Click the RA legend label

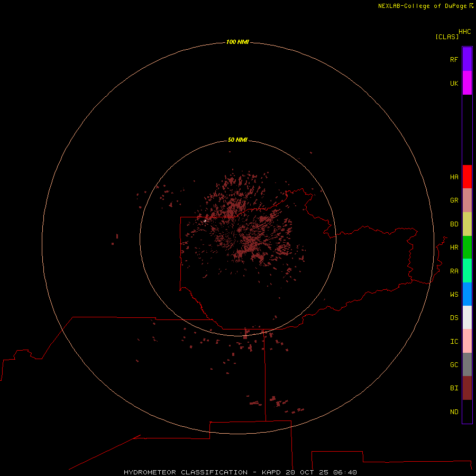tap(454, 271)
